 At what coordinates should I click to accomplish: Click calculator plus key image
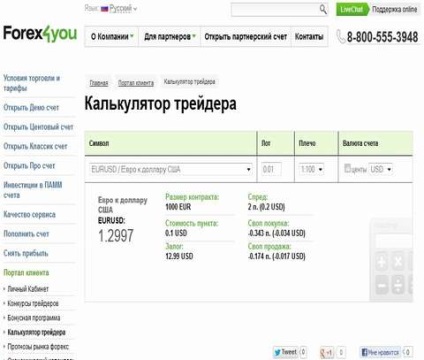[x=382, y=261]
